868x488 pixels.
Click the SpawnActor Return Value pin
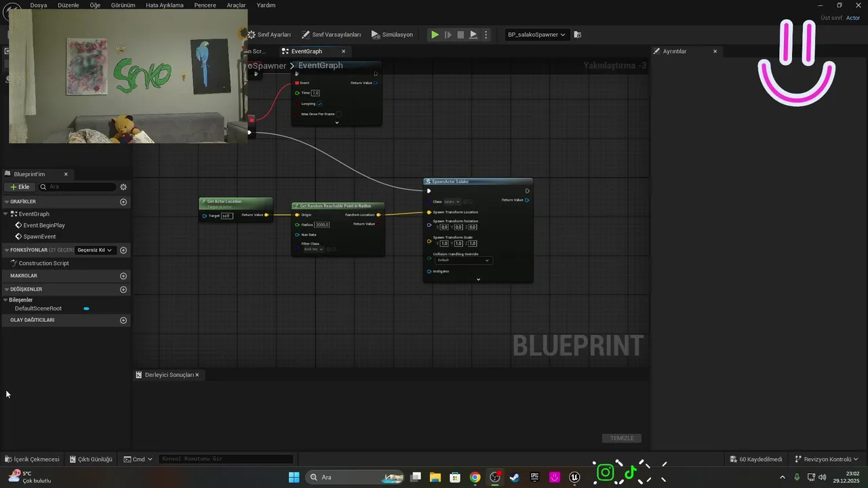[528, 200]
